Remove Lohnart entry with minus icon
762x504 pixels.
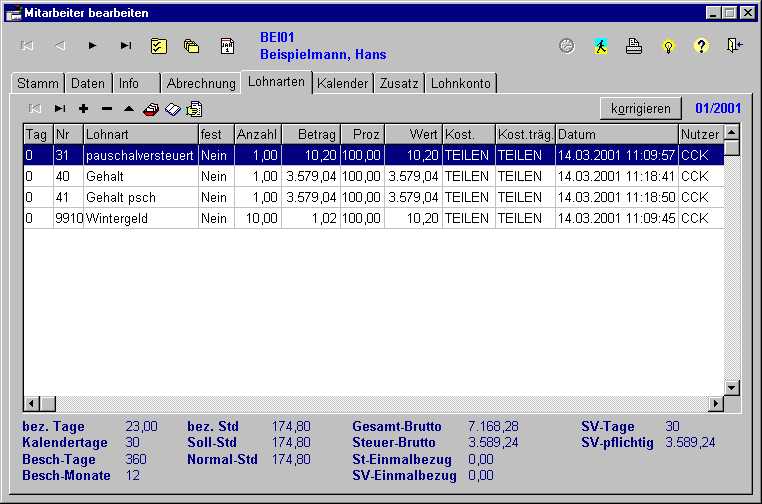pyautogui.click(x=106, y=108)
